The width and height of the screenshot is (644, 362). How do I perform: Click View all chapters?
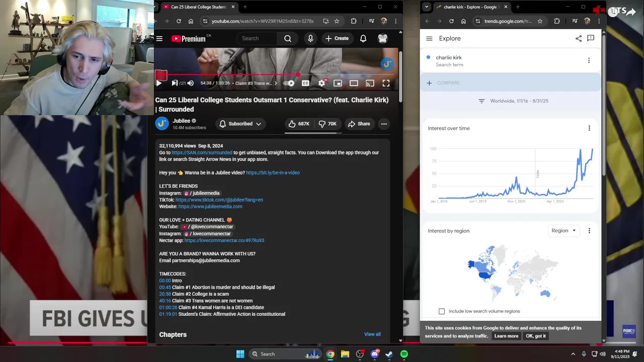[x=372, y=334]
